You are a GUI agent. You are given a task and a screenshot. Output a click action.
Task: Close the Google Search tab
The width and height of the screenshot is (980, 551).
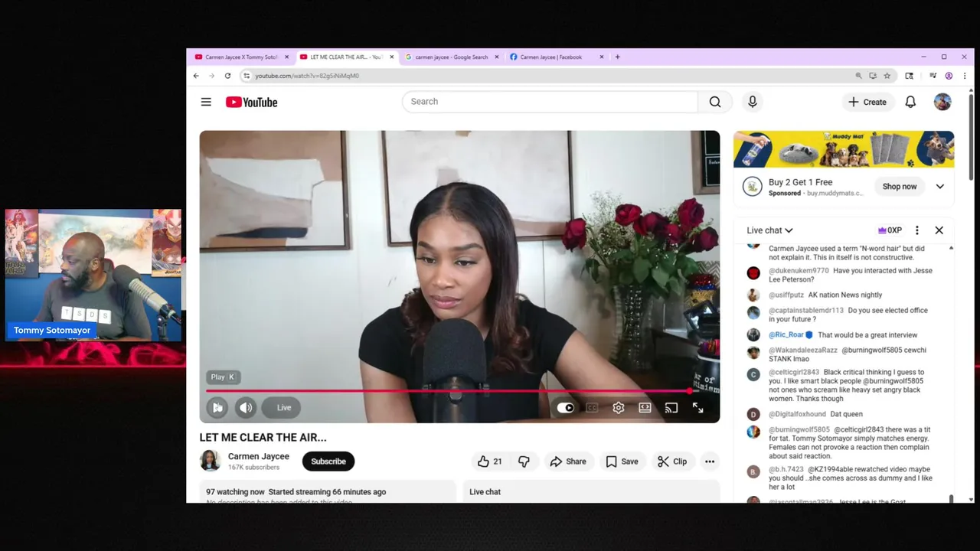[x=497, y=57]
